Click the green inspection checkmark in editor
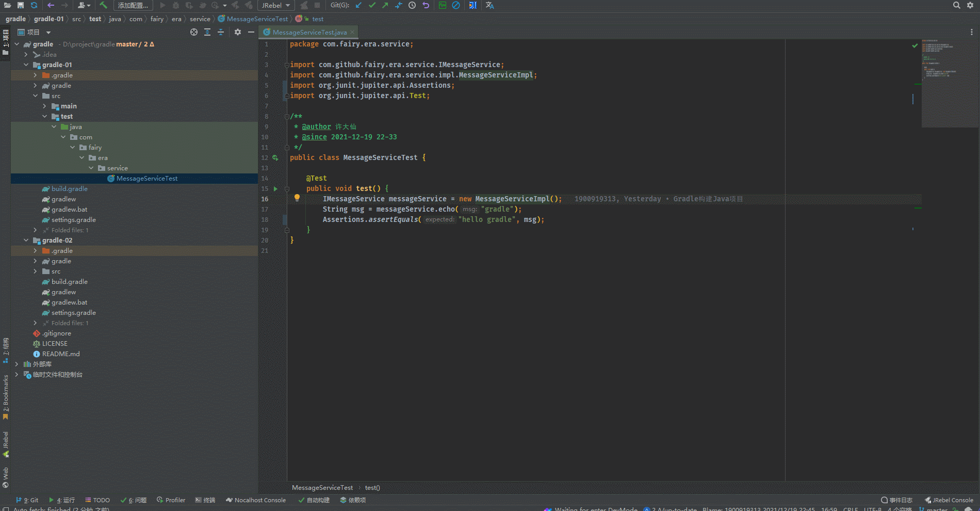 tap(915, 45)
